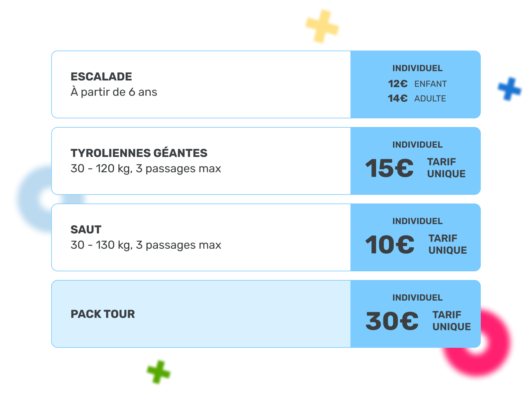This screenshot has height=399, width=532.
Task: Click the 30 - 130 kg description
Action: pyautogui.click(x=146, y=245)
